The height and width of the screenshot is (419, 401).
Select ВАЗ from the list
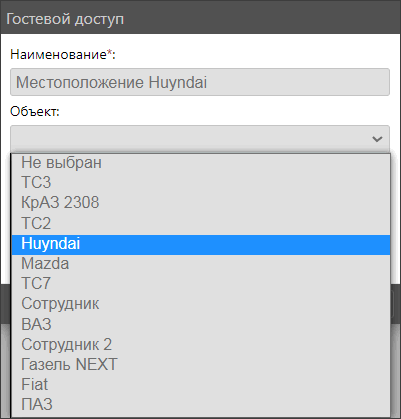[x=201, y=324]
